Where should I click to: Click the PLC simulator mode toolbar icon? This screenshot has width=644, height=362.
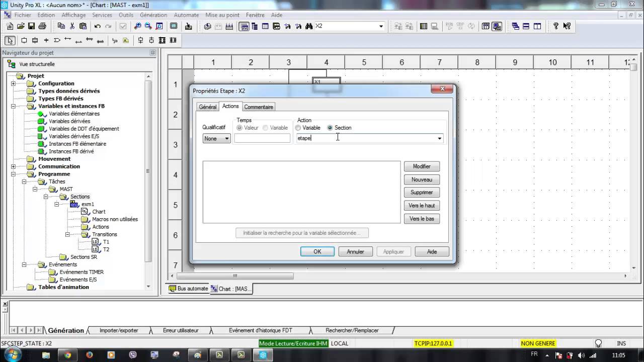[497, 26]
